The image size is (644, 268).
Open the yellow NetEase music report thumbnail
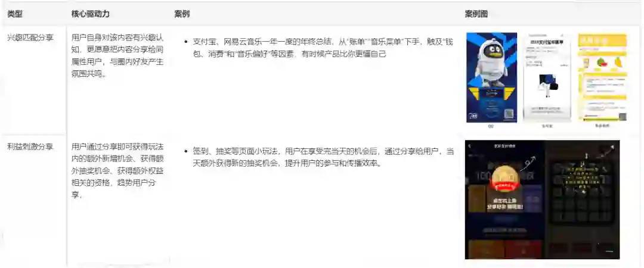tap(602, 77)
